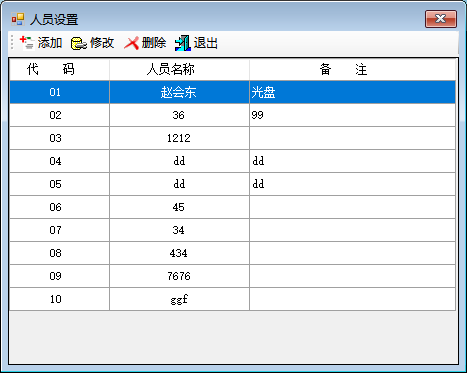Click the red X 删除 icon
Viewport: 467px width, 373px height.
(131, 43)
